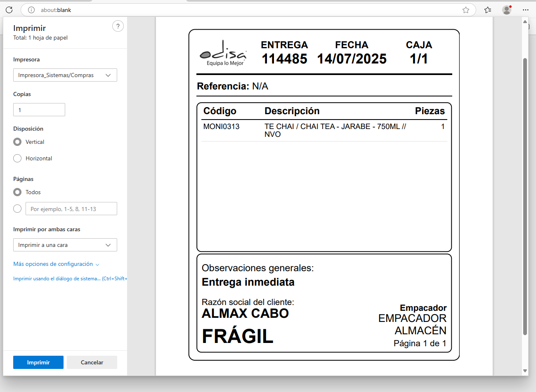The image size is (536, 392).
Task: Click the page range field 'Por ejemplo, 1-5, 8, 11-13'
Action: 71,209
